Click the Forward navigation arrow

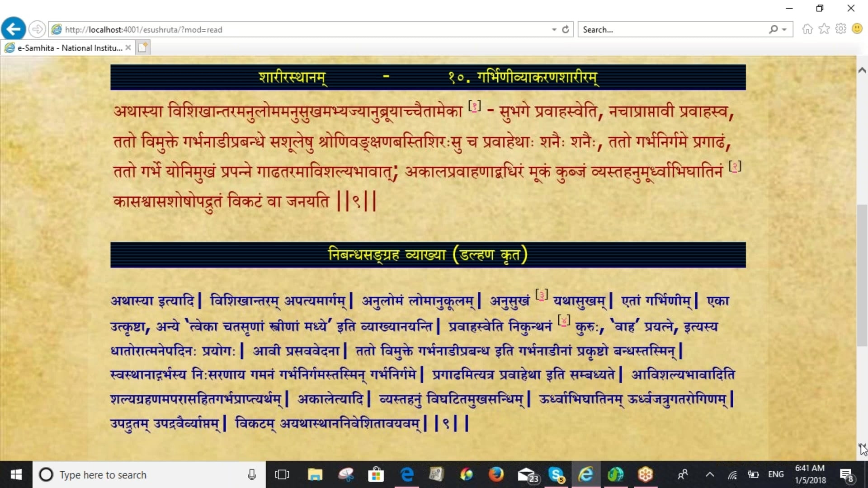coord(37,29)
